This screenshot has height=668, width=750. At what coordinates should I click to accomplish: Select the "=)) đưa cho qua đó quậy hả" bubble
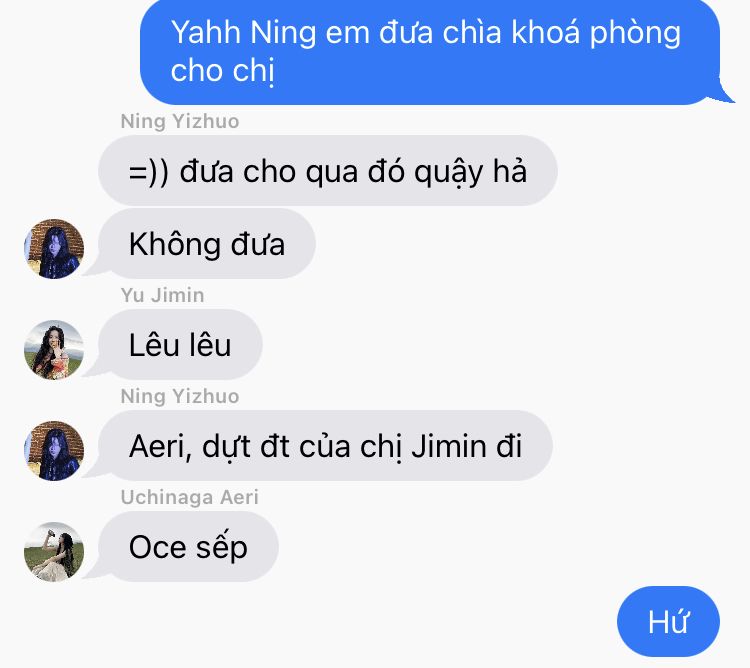[328, 171]
